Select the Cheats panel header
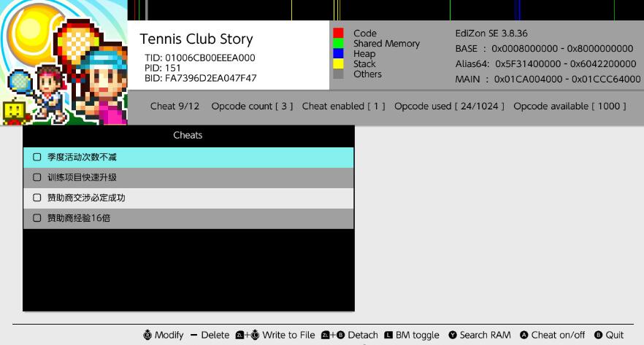This screenshot has height=345, width=644. pyautogui.click(x=188, y=135)
